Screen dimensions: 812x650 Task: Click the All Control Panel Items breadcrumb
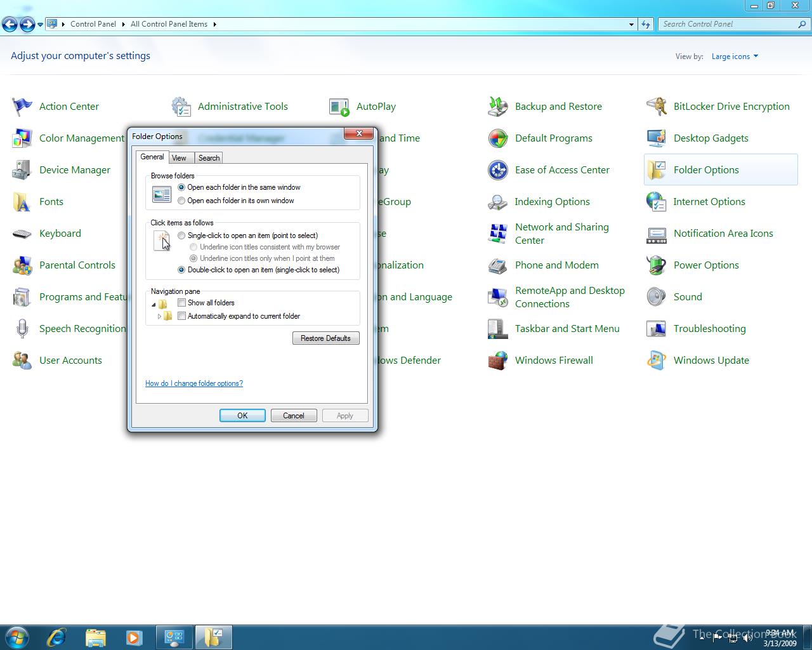pyautogui.click(x=169, y=24)
